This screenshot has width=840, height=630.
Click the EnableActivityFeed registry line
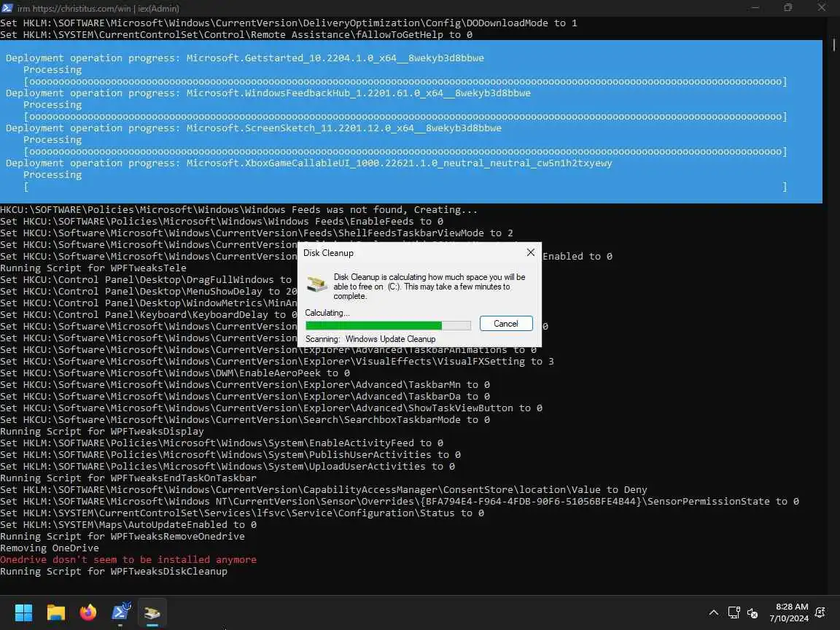pyautogui.click(x=221, y=443)
